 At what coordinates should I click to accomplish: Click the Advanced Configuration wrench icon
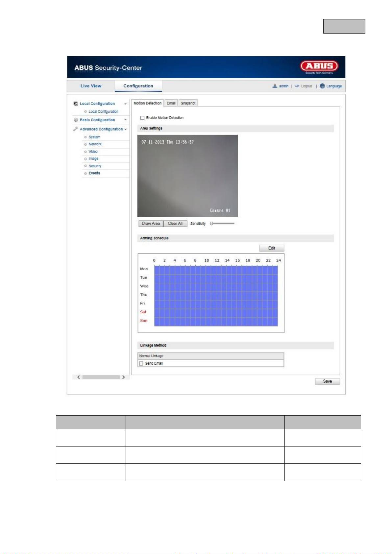76,129
